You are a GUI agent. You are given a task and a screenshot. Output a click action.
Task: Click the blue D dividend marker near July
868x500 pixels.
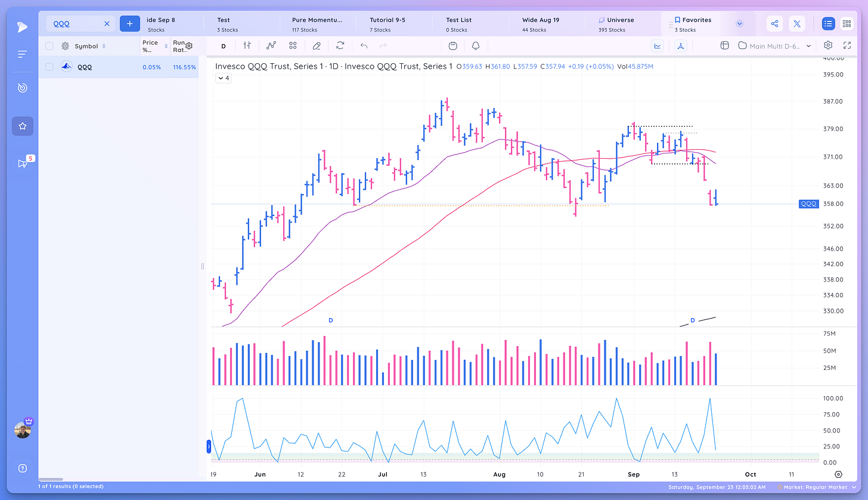click(331, 320)
